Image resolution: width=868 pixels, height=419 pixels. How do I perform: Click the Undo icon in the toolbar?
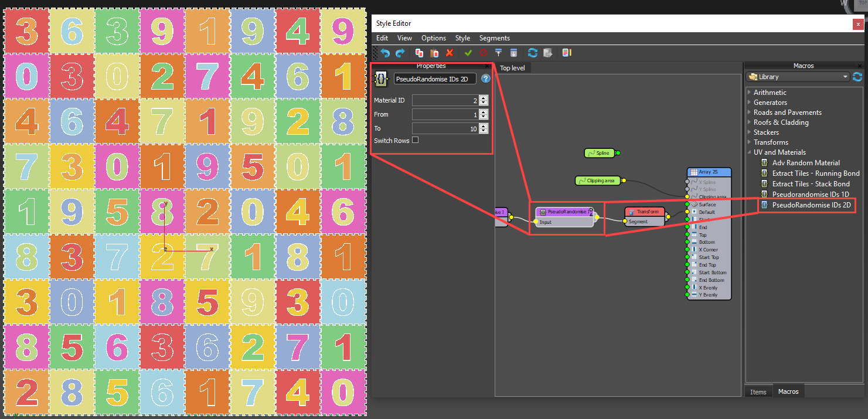pos(386,53)
